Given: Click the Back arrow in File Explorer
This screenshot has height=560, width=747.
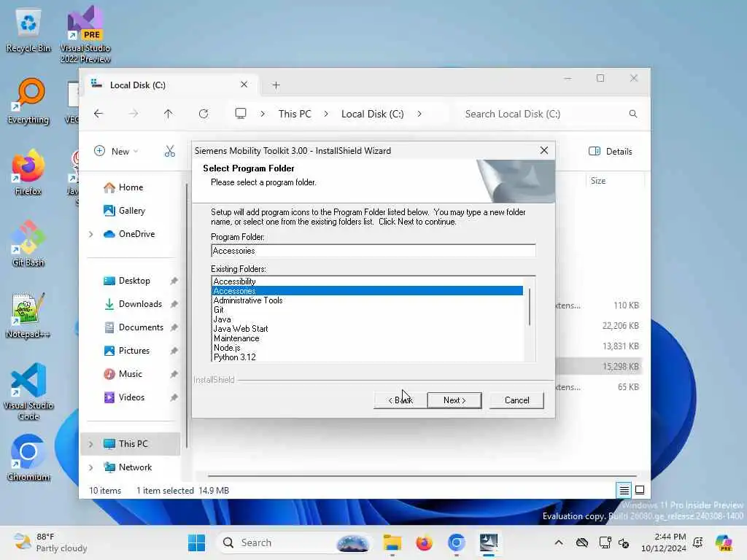Looking at the screenshot, I should pos(98,114).
